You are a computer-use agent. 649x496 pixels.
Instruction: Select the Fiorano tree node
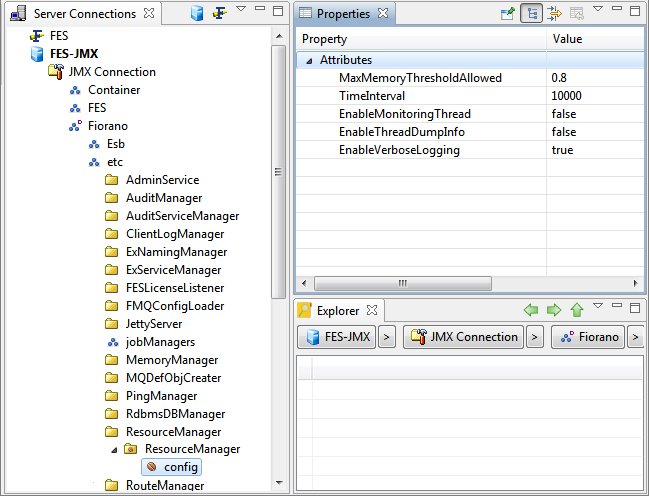coord(108,126)
